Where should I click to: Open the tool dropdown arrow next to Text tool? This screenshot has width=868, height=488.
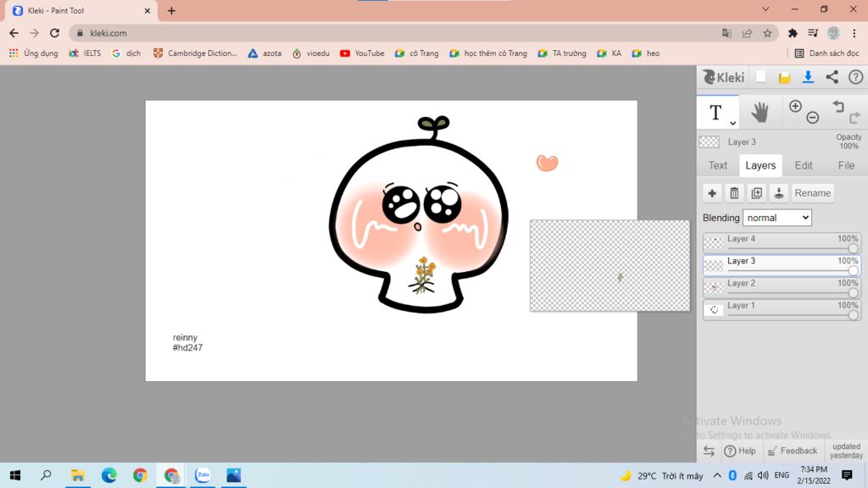(x=732, y=123)
